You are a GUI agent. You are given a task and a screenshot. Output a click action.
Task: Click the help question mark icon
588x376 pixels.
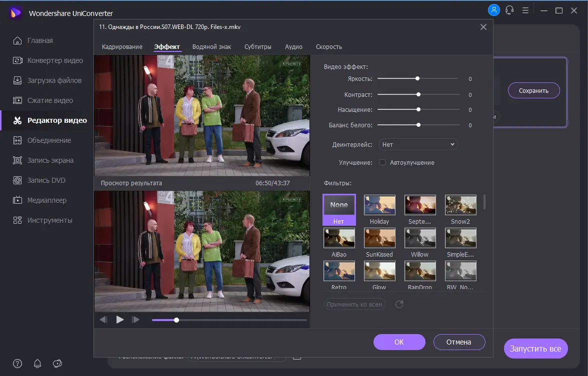click(x=17, y=363)
